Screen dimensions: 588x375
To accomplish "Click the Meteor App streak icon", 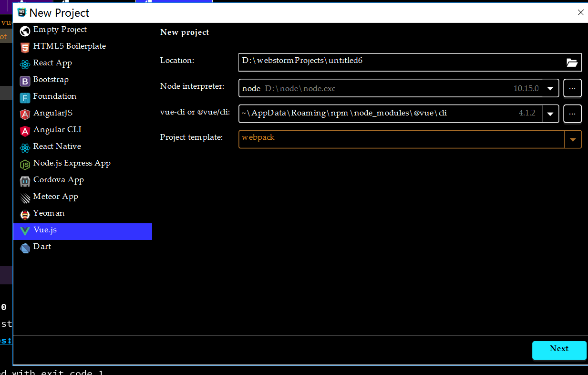I will (x=25, y=198).
